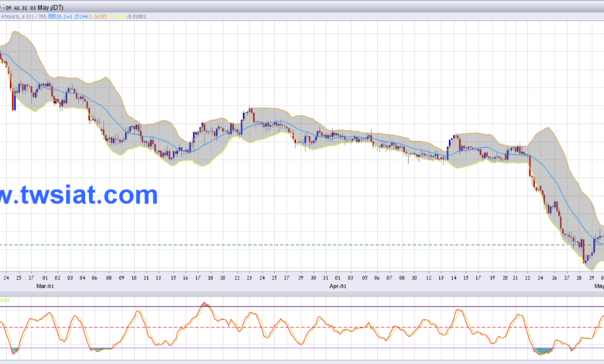Screen dimensions: 604x364
Task: Click the lowest candlestick near April 29
Action: pos(585,252)
